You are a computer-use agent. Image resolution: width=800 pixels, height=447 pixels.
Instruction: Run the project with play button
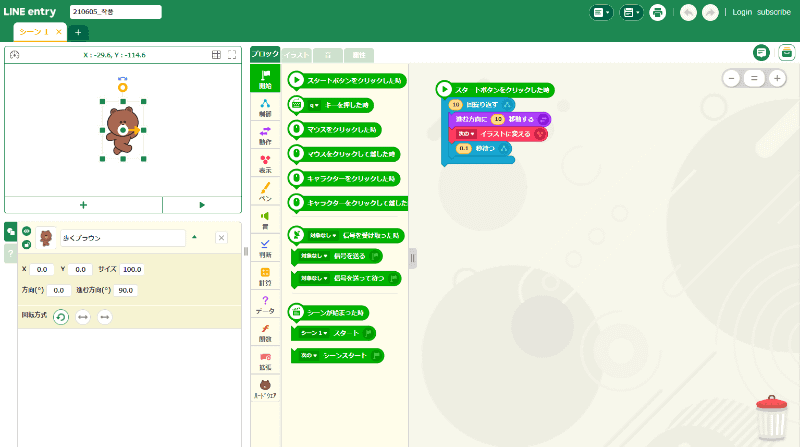click(x=202, y=205)
